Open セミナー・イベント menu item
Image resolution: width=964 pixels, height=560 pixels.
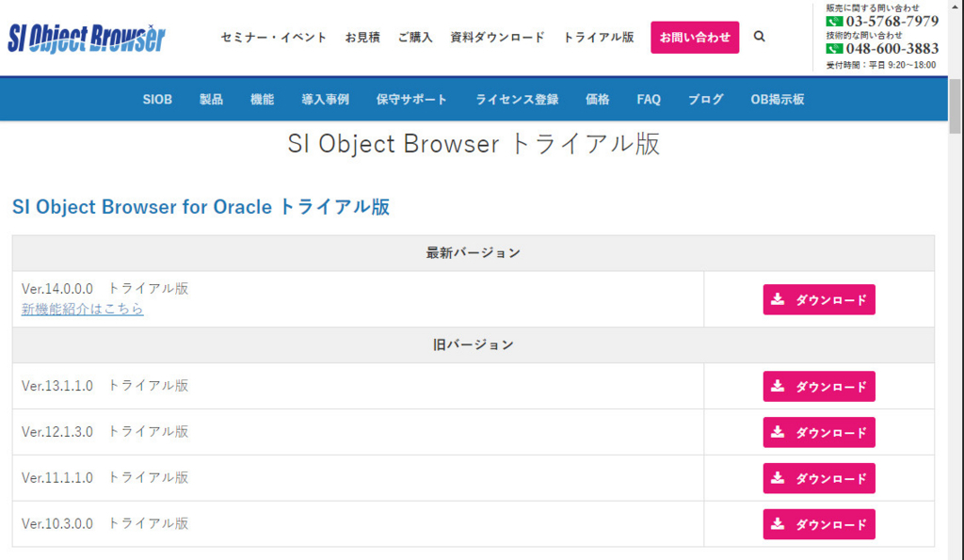[274, 38]
